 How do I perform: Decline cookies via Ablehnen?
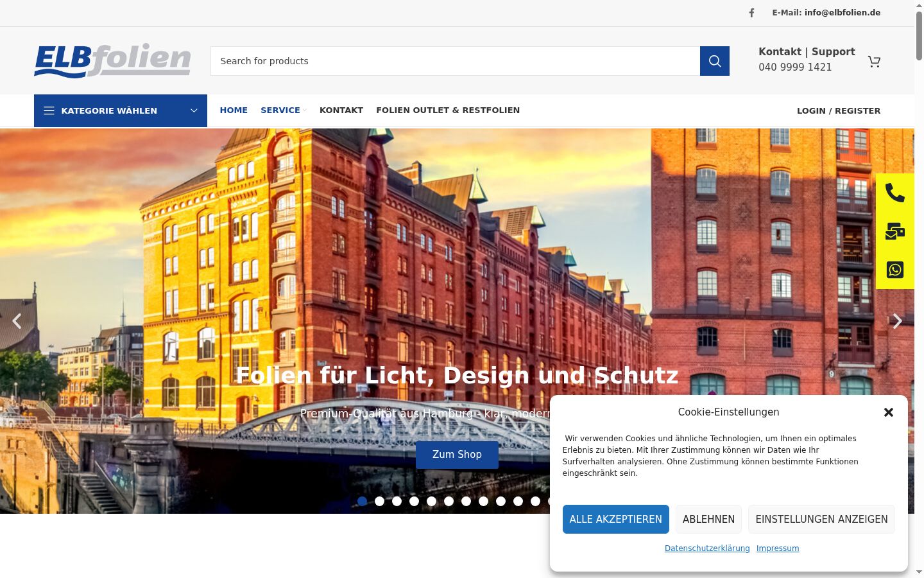click(708, 519)
